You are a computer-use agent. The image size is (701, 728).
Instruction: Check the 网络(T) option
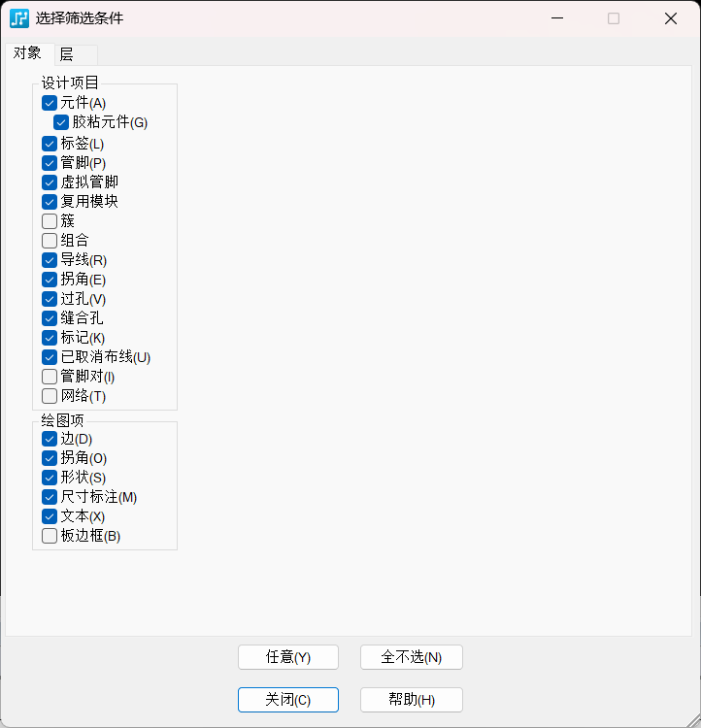coord(50,396)
